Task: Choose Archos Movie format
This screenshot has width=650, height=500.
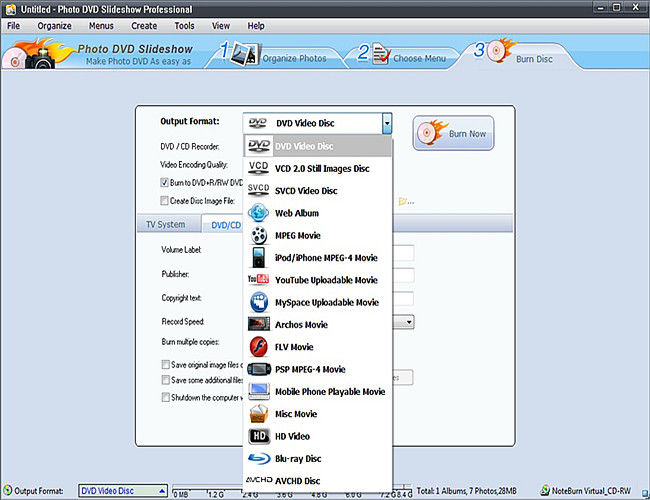Action: click(x=318, y=325)
